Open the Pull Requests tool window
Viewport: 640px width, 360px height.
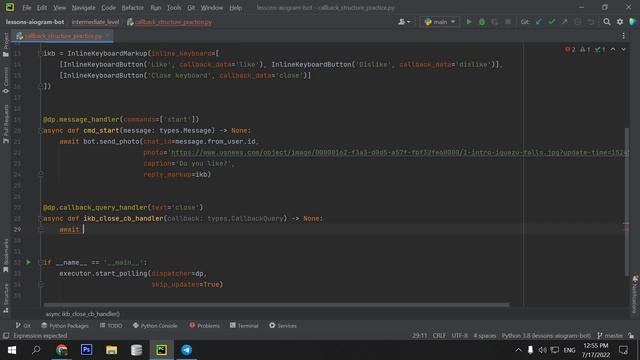[6, 124]
